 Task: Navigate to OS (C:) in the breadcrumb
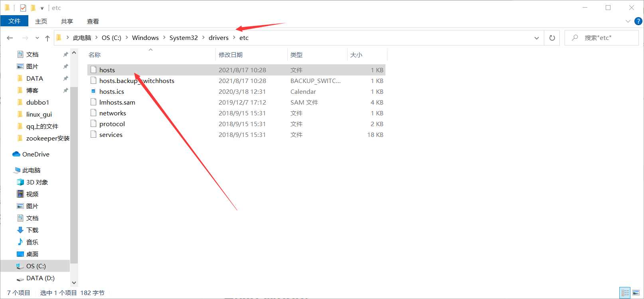click(111, 38)
